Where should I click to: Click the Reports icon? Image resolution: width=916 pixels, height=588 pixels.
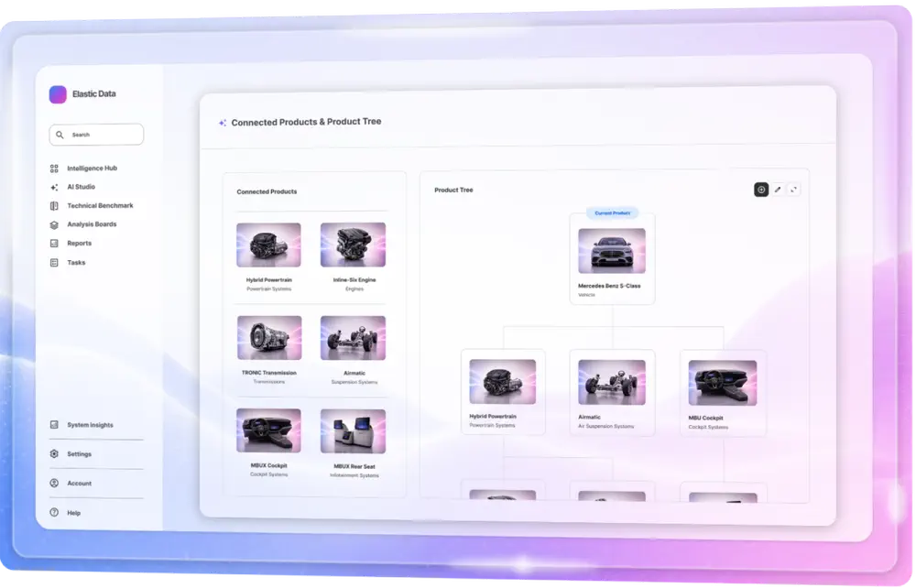tap(54, 243)
